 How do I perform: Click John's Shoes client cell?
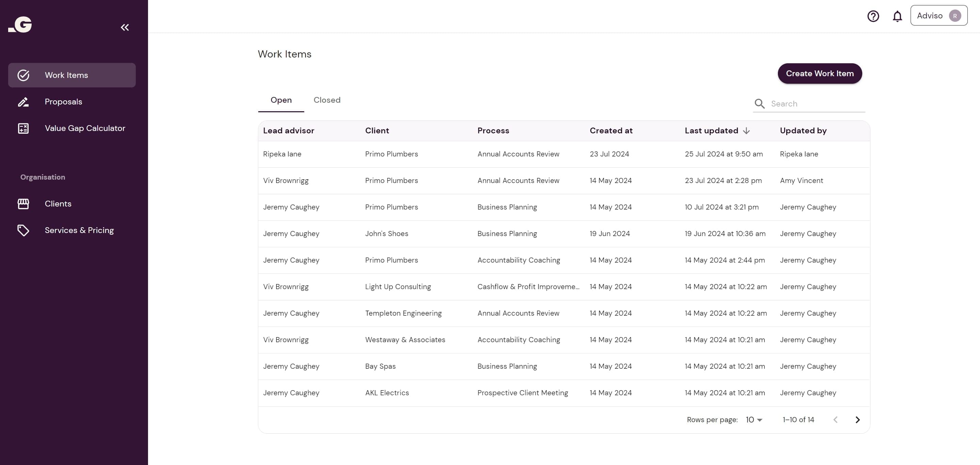[387, 234]
